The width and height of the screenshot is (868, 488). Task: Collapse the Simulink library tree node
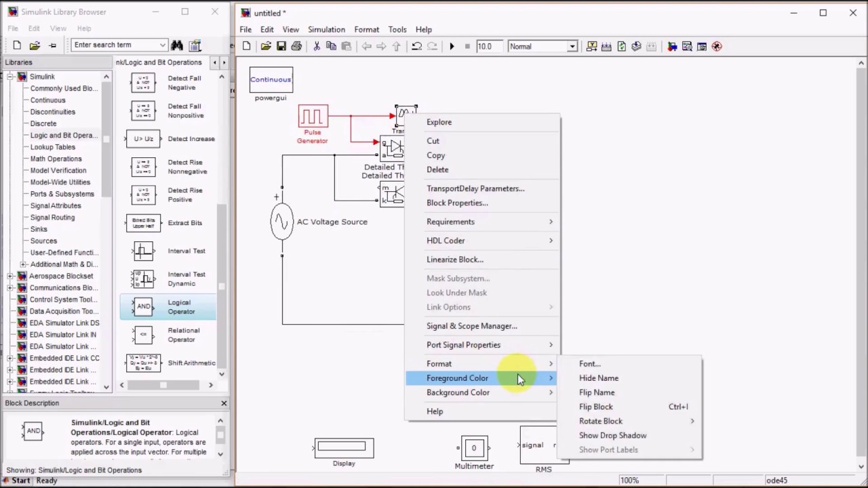click(10, 77)
